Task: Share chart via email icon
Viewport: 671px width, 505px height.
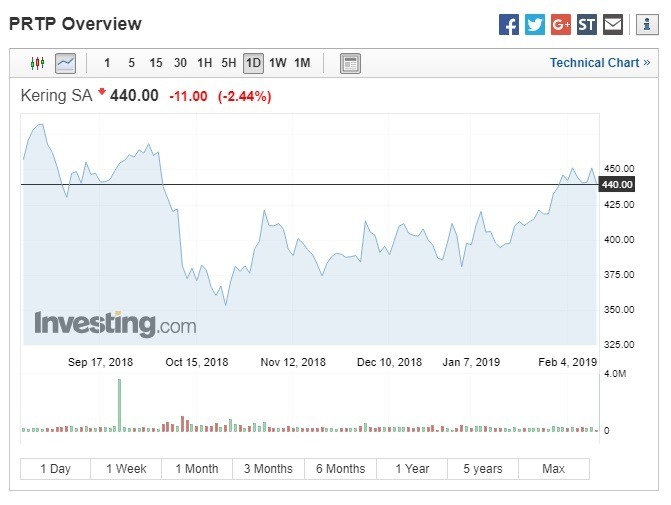Action: click(613, 24)
